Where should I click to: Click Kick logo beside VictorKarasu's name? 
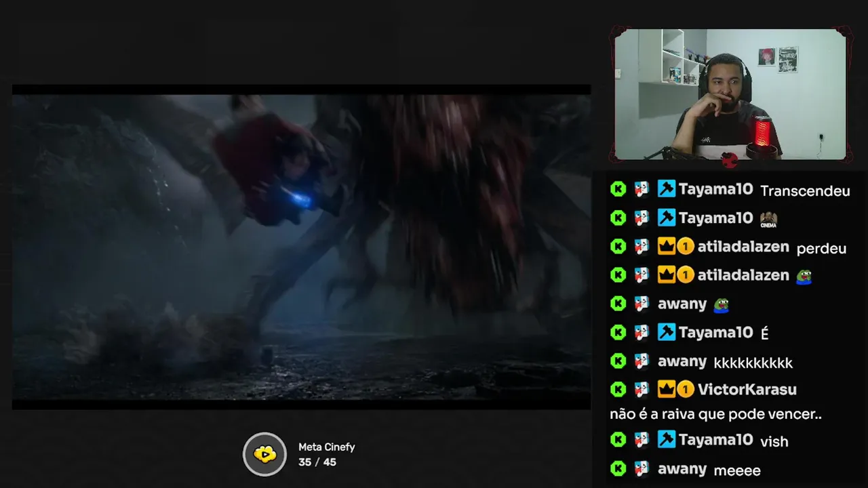point(618,389)
